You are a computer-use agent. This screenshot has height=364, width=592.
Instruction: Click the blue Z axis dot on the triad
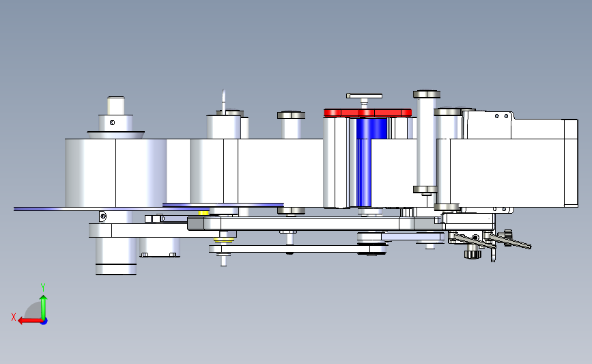(x=44, y=322)
